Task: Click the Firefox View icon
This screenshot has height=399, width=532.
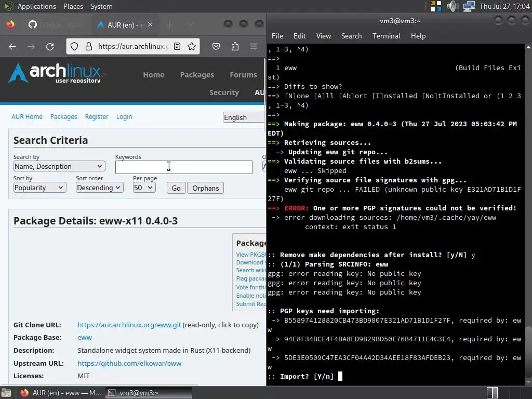Action: tap(10, 25)
